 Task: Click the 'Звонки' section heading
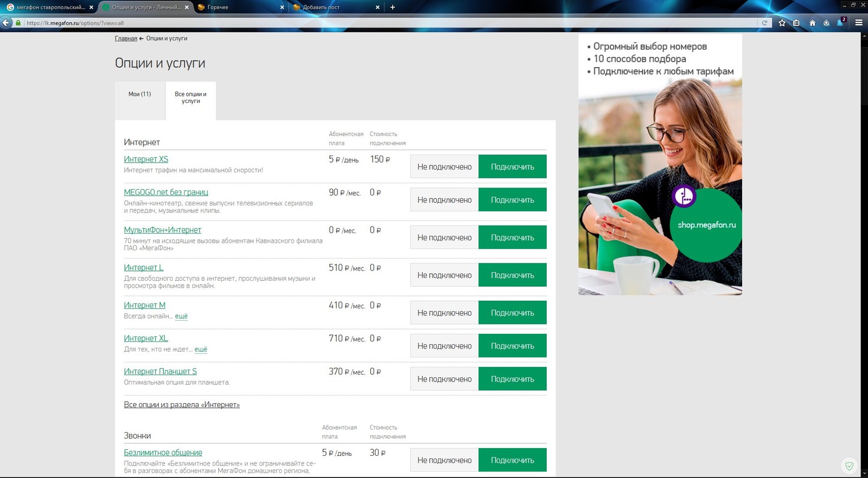pos(137,436)
